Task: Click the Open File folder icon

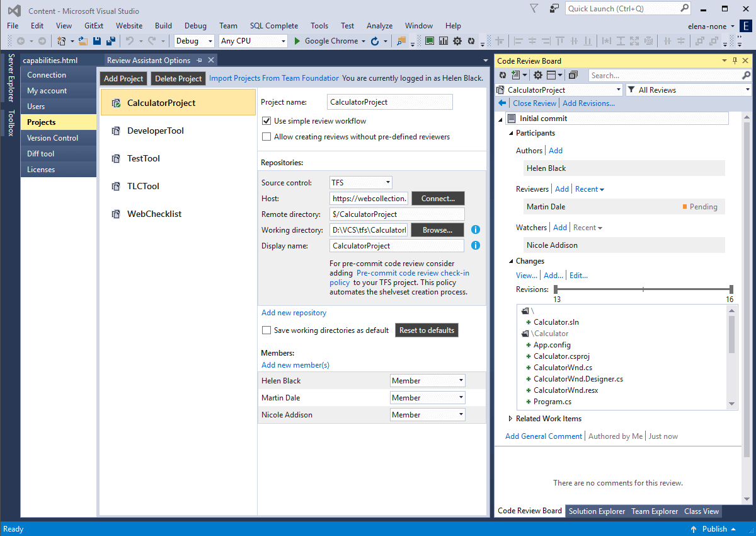Action: [83, 41]
